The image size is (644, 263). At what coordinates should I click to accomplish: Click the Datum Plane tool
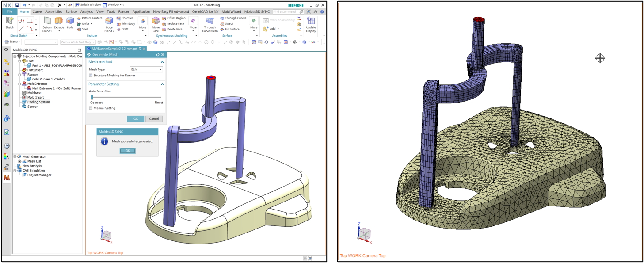[x=47, y=25]
